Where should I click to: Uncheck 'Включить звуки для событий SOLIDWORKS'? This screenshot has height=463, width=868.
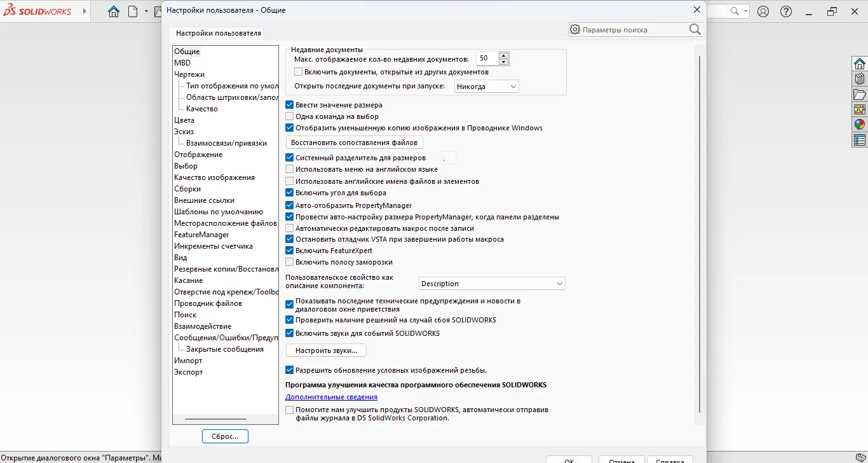(290, 333)
